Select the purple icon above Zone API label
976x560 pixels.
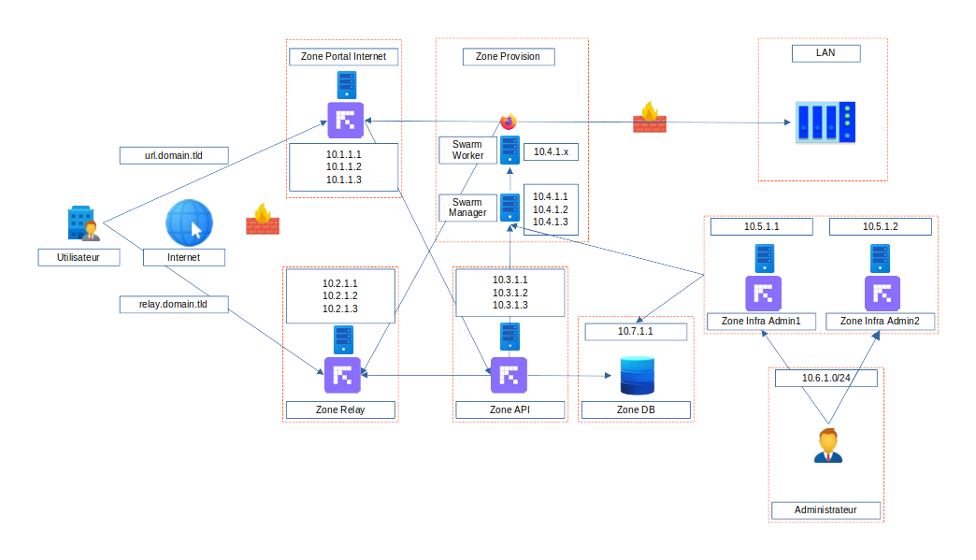pyautogui.click(x=509, y=375)
